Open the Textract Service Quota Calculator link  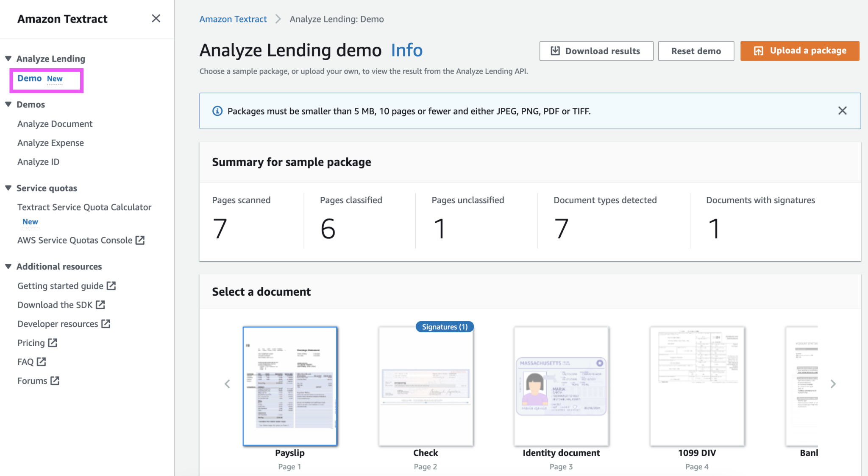84,207
